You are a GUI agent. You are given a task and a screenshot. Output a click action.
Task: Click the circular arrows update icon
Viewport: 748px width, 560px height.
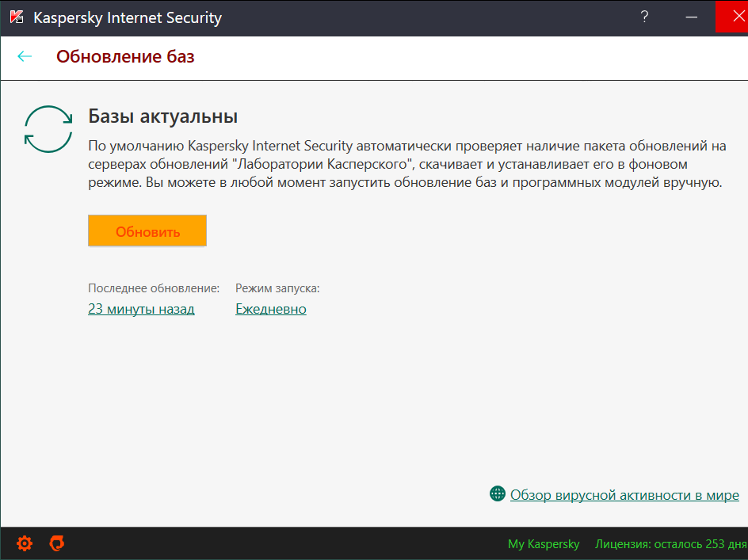48,129
